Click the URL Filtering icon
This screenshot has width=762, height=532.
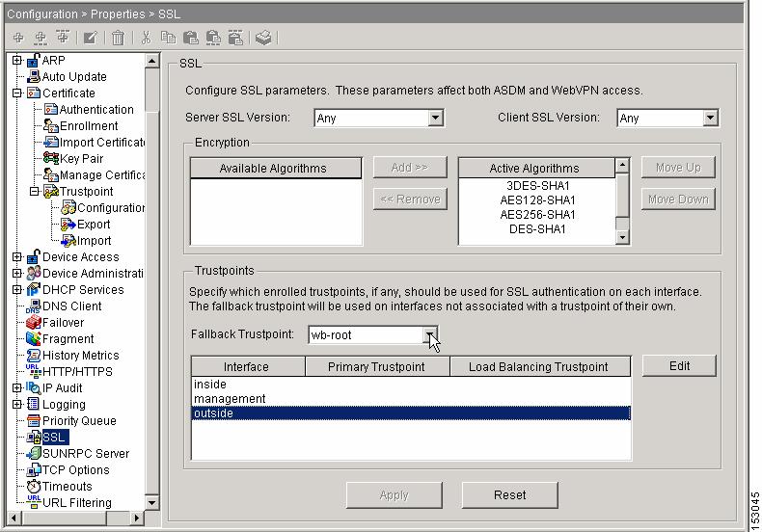pos(34,502)
